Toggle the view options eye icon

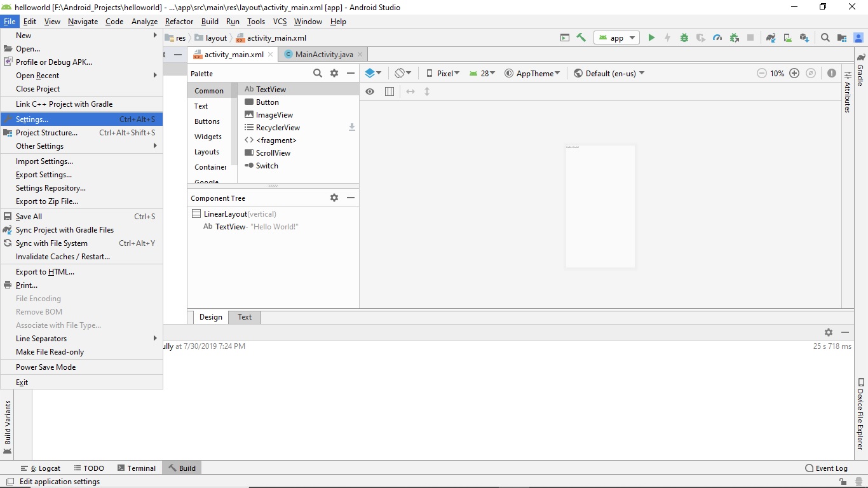pyautogui.click(x=370, y=91)
